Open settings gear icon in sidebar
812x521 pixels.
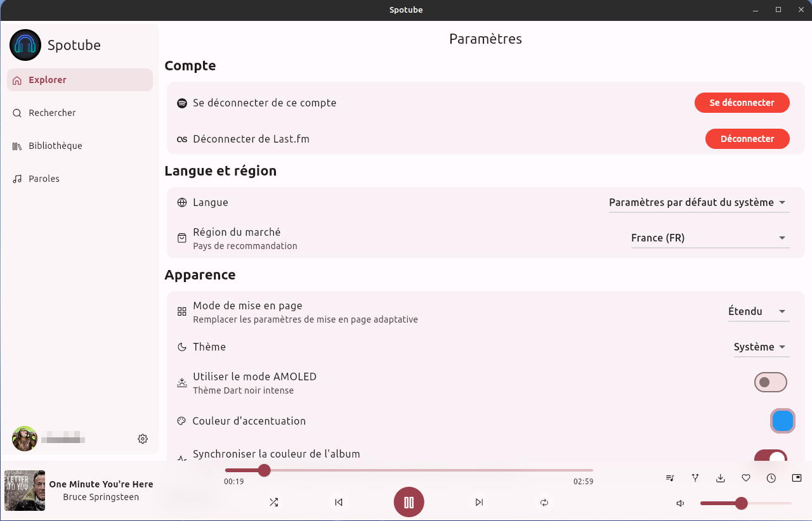point(143,439)
